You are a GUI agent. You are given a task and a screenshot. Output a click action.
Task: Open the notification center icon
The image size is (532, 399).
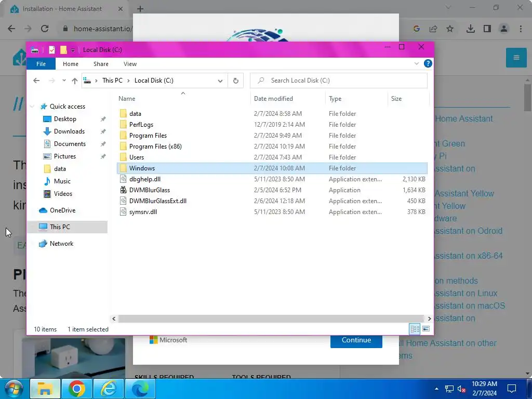[512, 389]
